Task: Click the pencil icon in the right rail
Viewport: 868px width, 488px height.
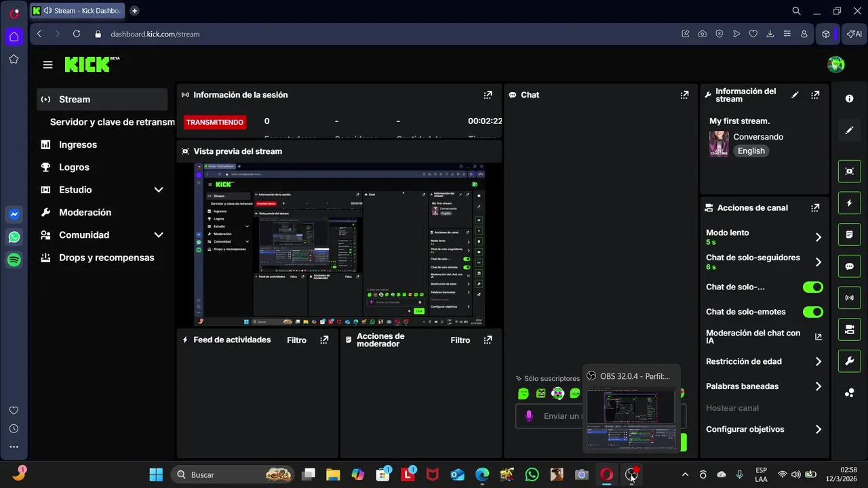Action: 849,130
